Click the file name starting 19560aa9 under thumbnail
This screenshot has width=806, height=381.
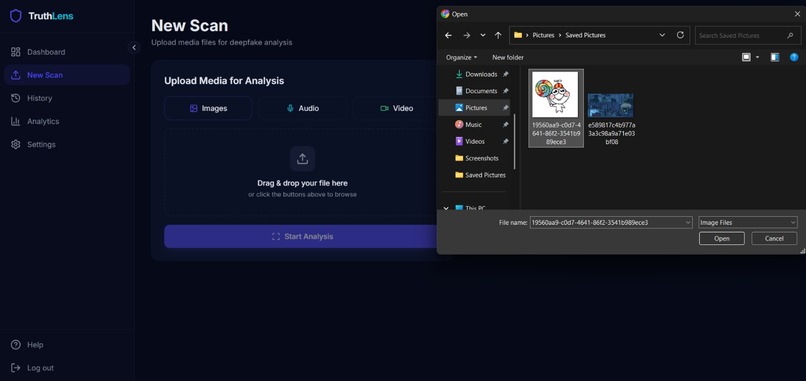click(556, 133)
